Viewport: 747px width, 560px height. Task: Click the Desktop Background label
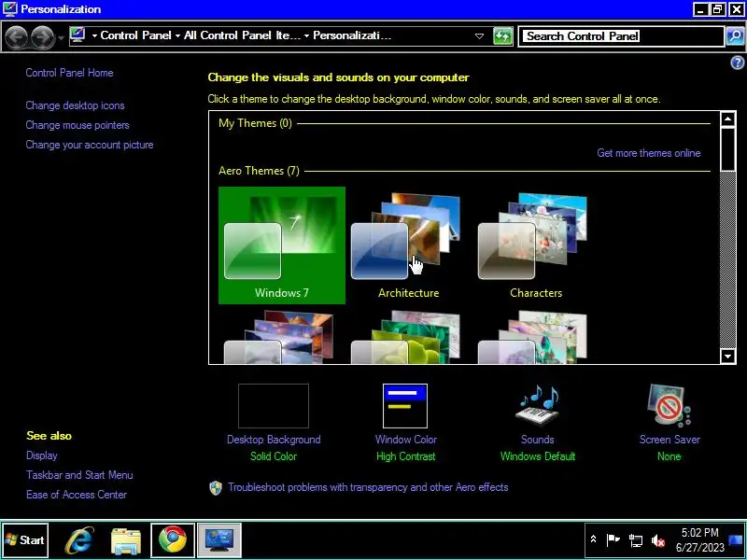pyautogui.click(x=274, y=440)
